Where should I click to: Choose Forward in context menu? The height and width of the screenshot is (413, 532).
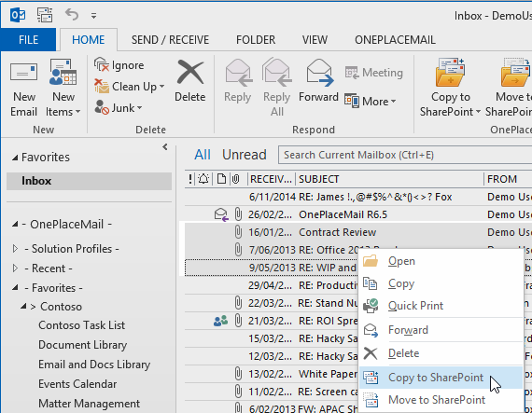(x=441, y=330)
